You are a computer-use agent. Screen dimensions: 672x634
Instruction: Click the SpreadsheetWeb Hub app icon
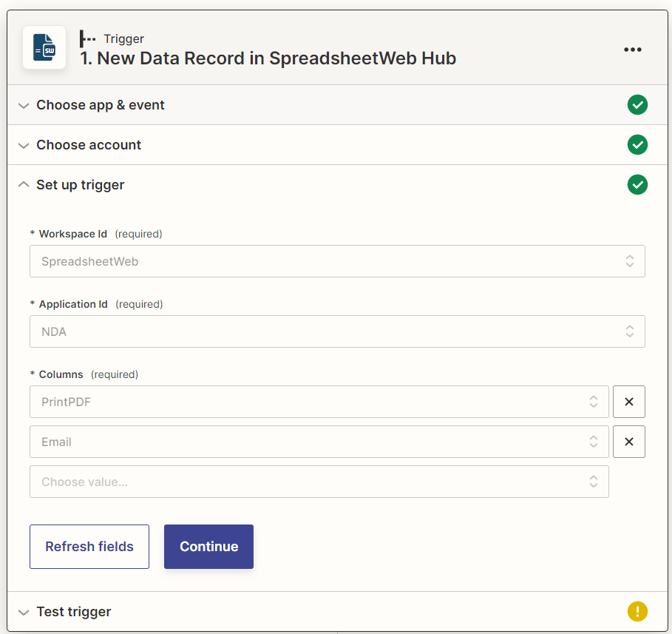click(44, 47)
